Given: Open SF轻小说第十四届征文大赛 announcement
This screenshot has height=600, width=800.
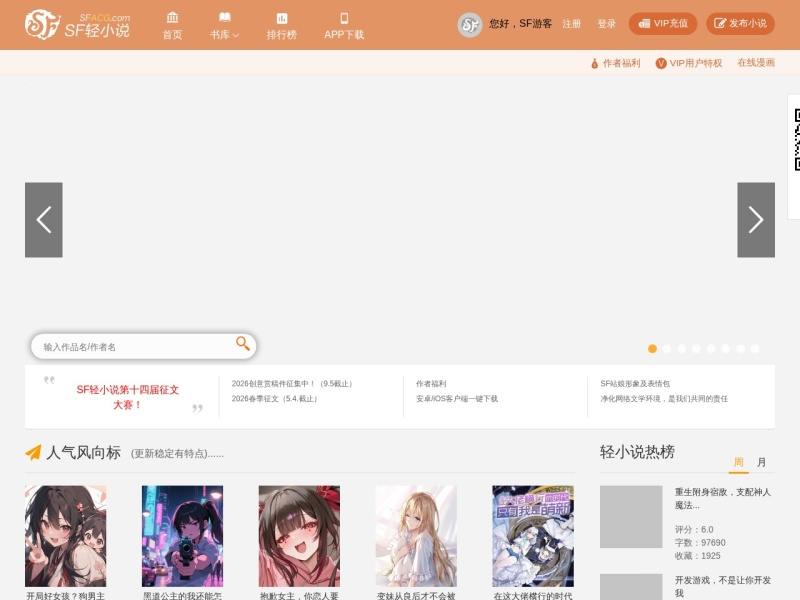Looking at the screenshot, I should [x=128, y=397].
